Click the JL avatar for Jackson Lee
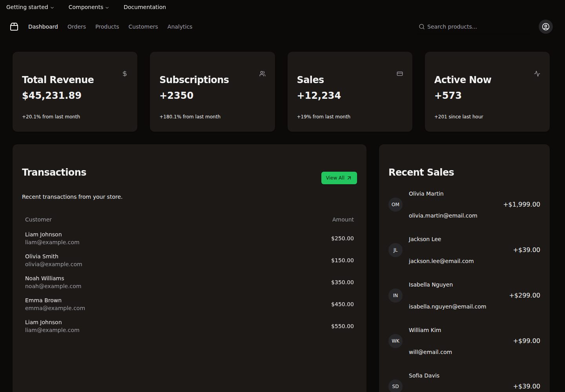Screen dimensions: 565x392 click(x=395, y=250)
